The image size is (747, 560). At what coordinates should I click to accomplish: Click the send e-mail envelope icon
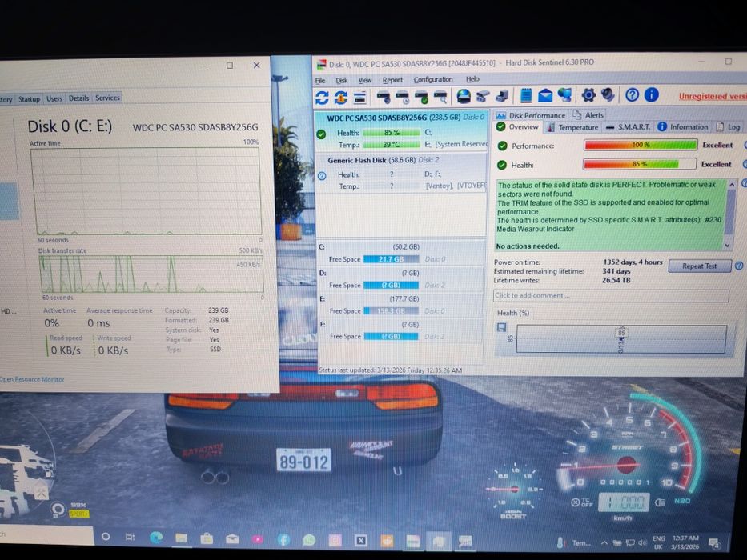coord(545,96)
